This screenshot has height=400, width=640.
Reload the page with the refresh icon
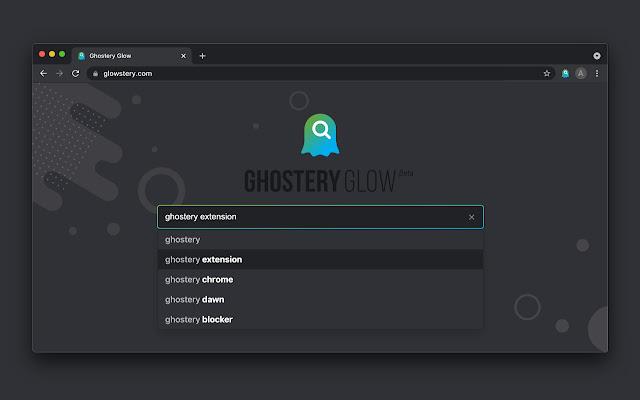(x=76, y=73)
